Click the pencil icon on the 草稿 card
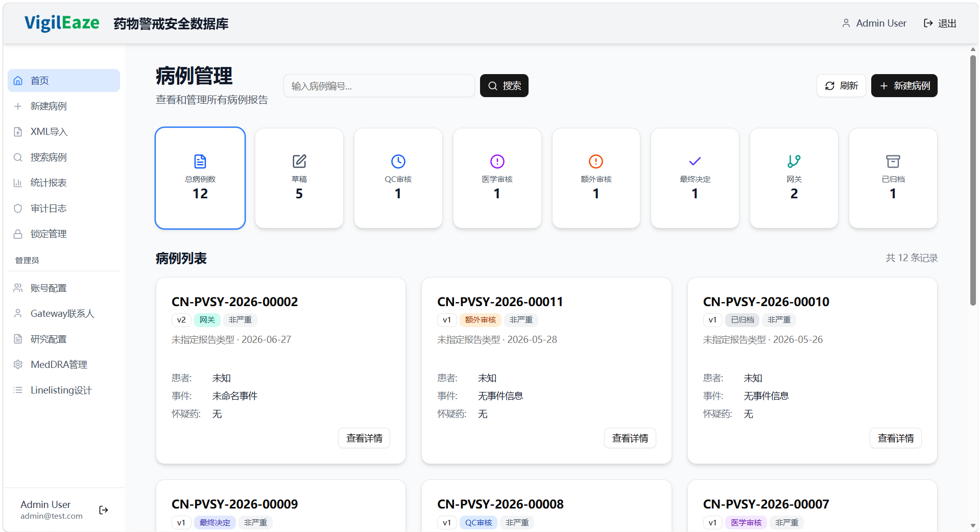 [x=299, y=161]
